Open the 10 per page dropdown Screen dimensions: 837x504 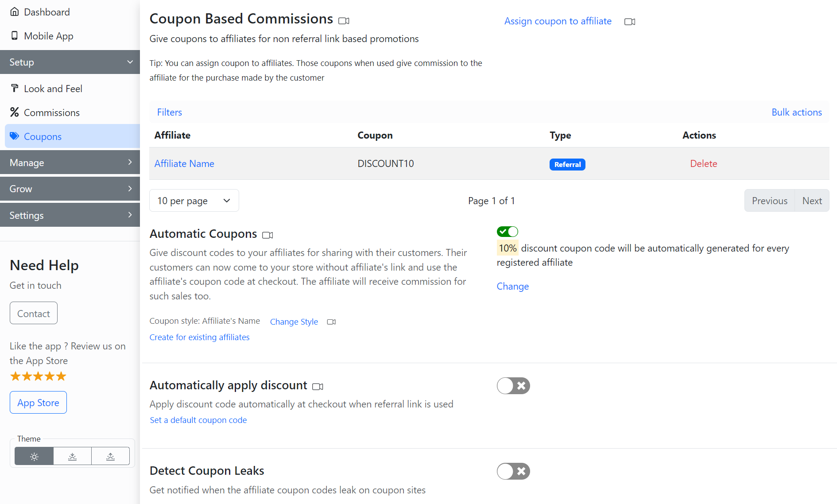194,201
